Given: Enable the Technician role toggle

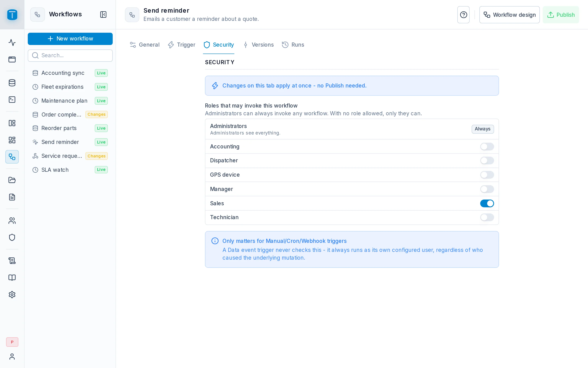Looking at the screenshot, I should coord(487,217).
